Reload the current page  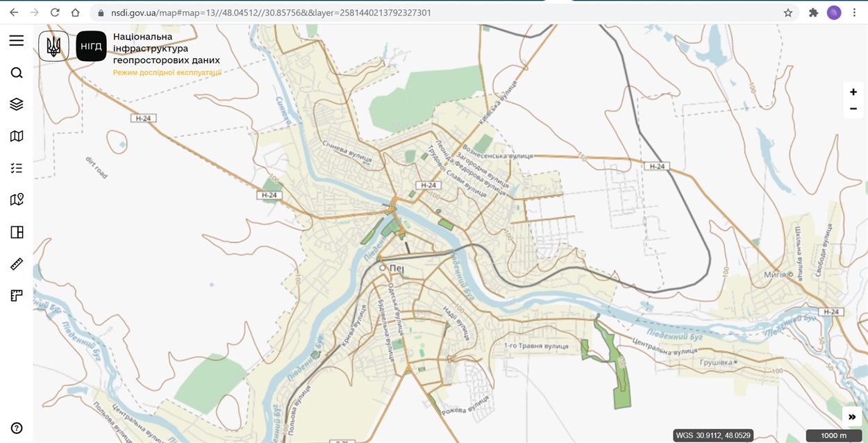(55, 12)
